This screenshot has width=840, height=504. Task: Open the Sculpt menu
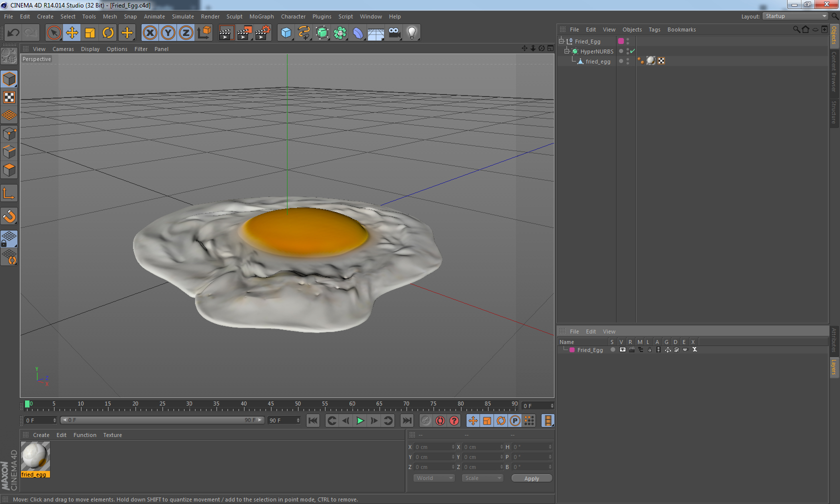(x=234, y=16)
